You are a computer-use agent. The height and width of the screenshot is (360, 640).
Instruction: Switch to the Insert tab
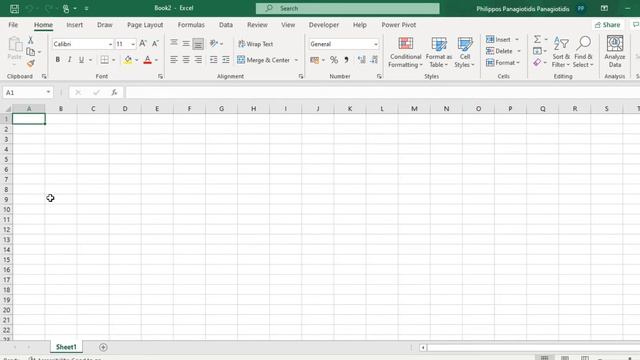74,25
